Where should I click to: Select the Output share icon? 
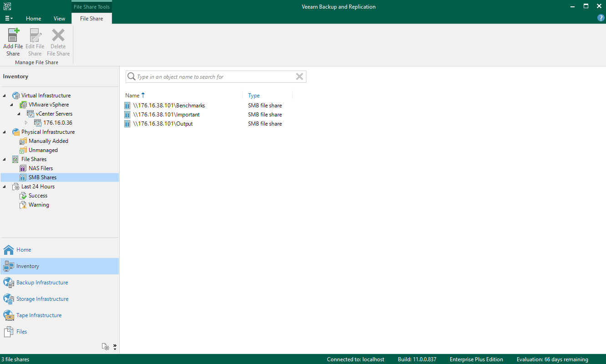click(x=127, y=124)
